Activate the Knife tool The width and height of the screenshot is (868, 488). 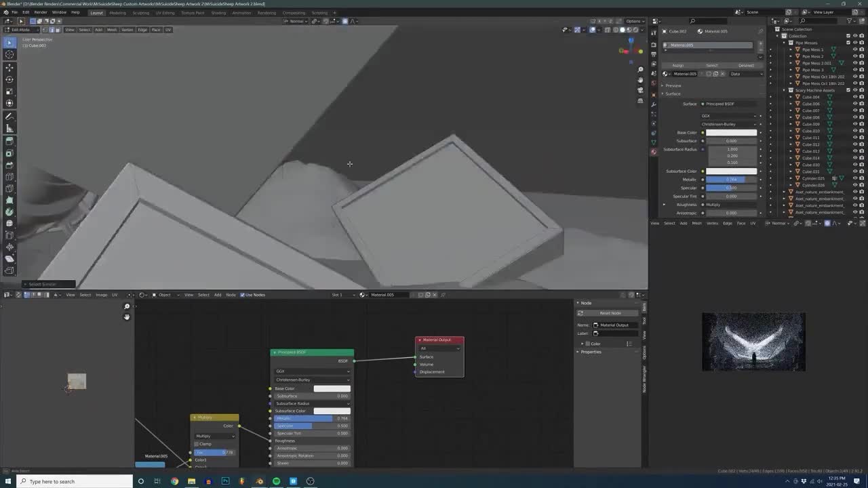(9, 188)
